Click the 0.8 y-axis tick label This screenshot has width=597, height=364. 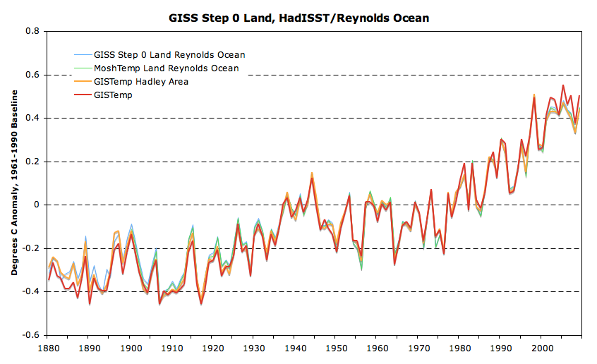pyautogui.click(x=32, y=32)
